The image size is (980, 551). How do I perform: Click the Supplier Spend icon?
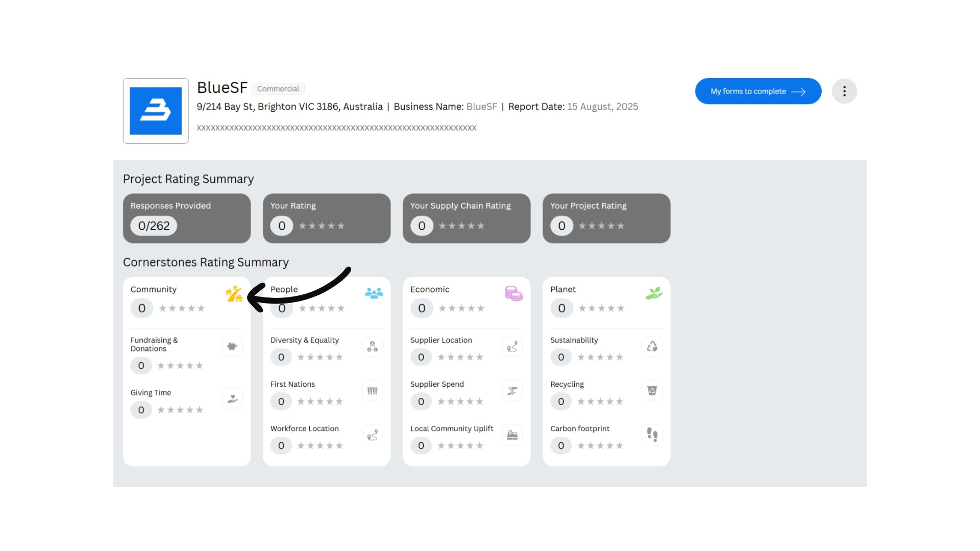click(x=512, y=391)
